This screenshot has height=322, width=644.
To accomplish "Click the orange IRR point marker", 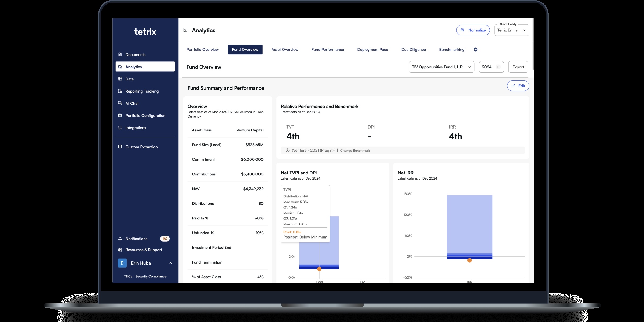I will tap(470, 260).
